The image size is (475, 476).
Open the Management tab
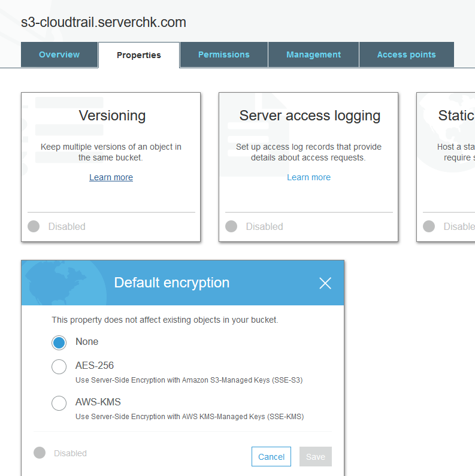(313, 54)
